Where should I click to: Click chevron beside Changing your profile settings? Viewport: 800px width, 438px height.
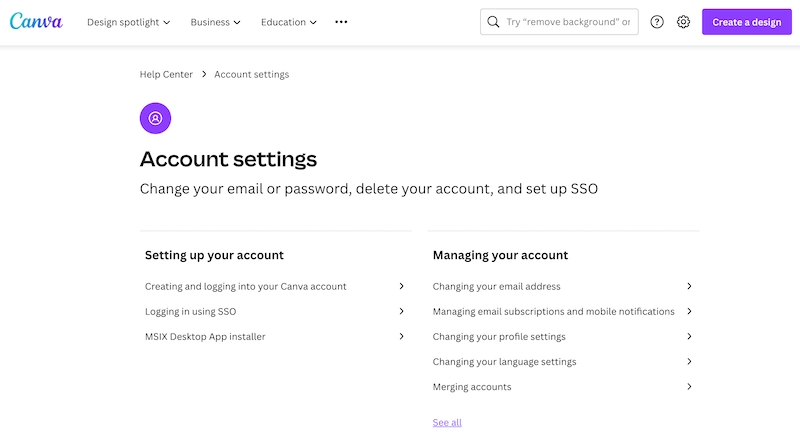click(x=689, y=336)
